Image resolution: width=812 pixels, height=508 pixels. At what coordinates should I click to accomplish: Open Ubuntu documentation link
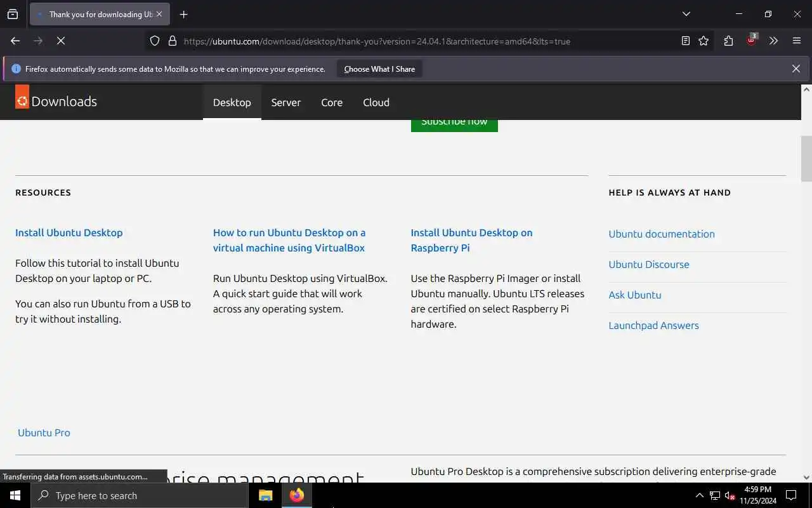point(662,234)
